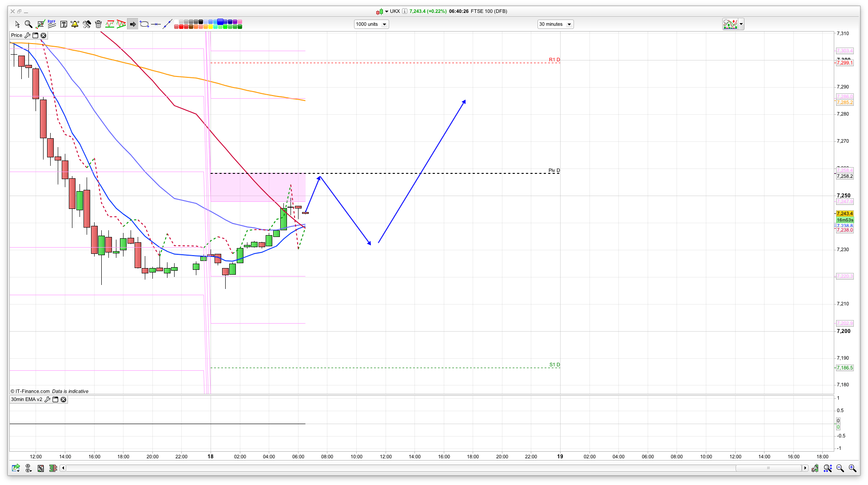This screenshot has width=868, height=485.
Task: Toggle the arrow drawing tool
Action: (x=133, y=24)
